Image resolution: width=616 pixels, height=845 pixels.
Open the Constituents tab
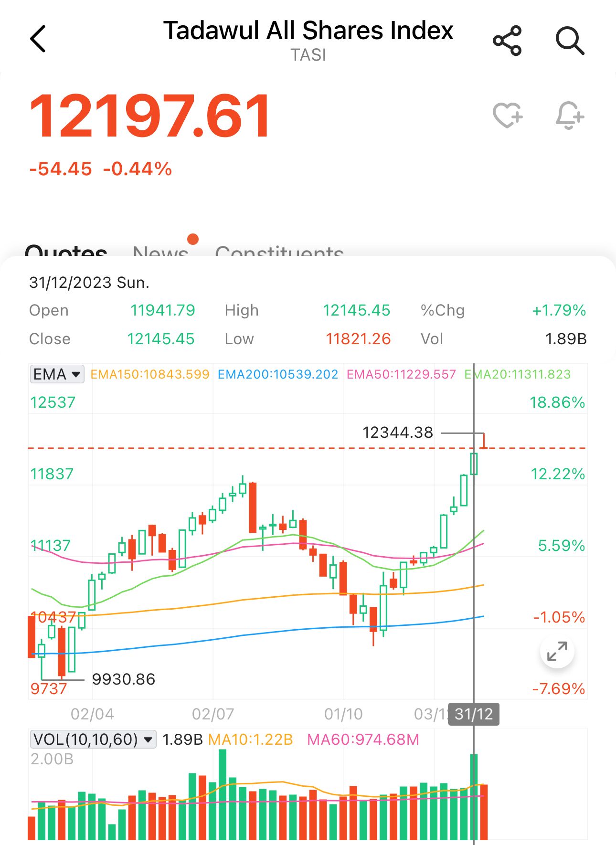pos(279,251)
